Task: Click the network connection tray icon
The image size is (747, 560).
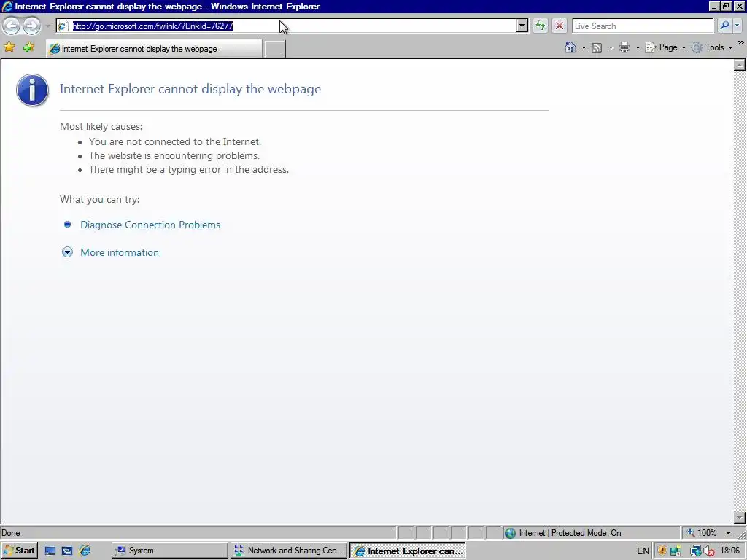Action: tap(695, 551)
